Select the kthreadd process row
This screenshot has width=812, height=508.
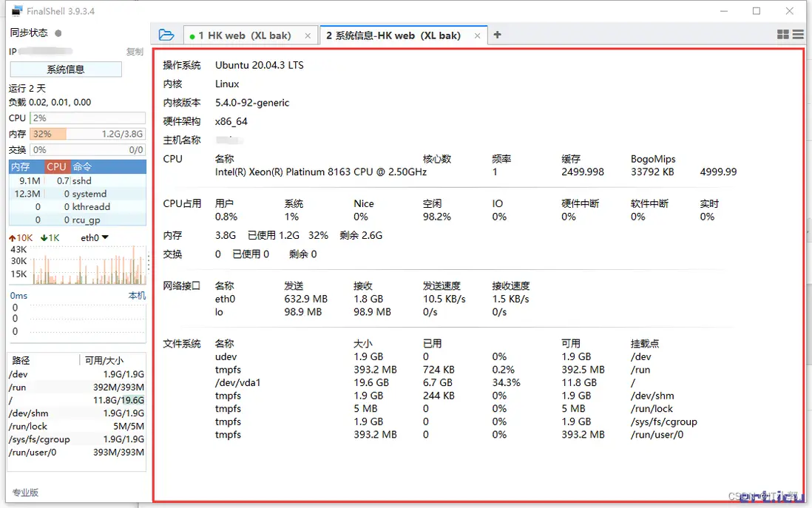(x=78, y=206)
